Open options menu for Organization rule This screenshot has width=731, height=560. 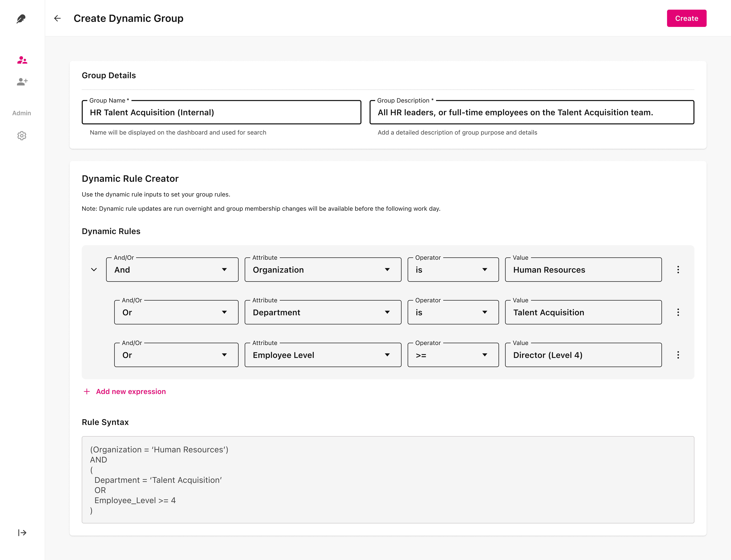[x=678, y=270]
